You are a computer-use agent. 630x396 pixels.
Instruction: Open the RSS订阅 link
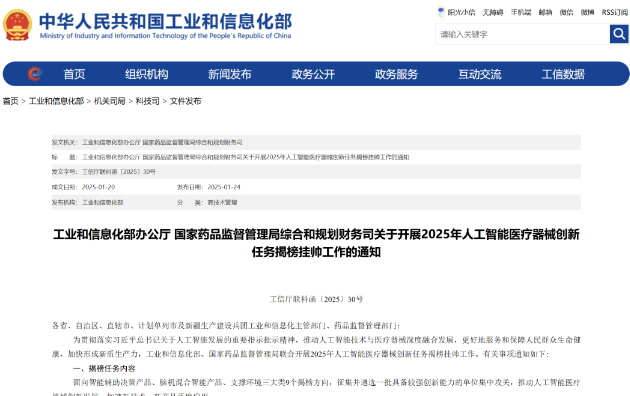click(614, 12)
